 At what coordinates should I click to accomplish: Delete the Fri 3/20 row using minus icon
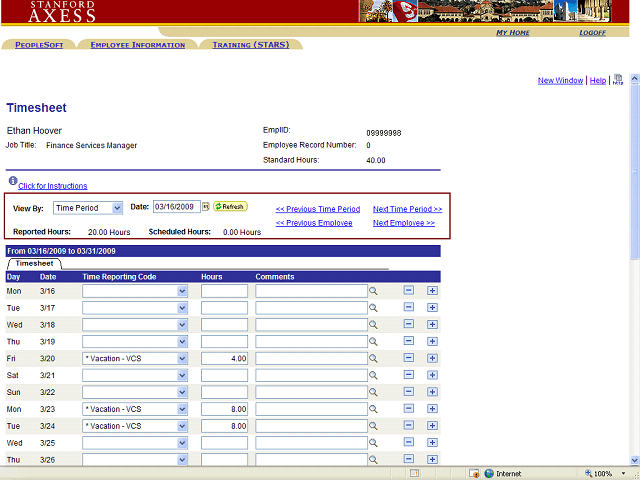click(x=409, y=358)
